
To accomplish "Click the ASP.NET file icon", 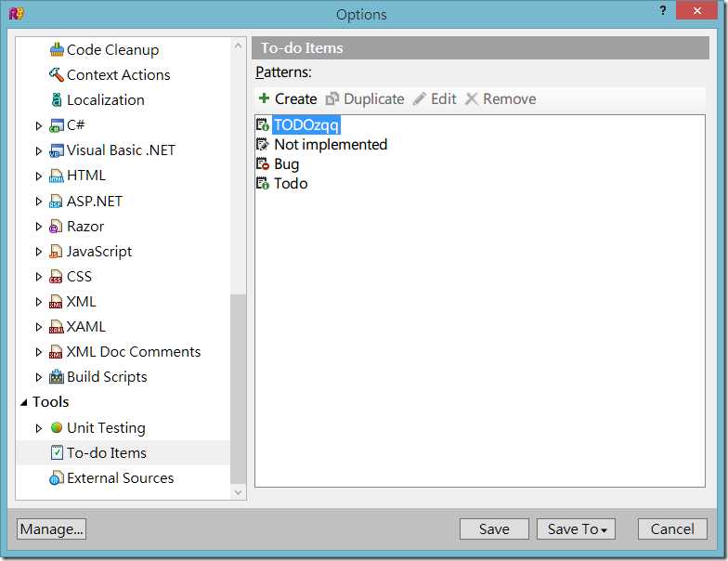I will (x=56, y=201).
